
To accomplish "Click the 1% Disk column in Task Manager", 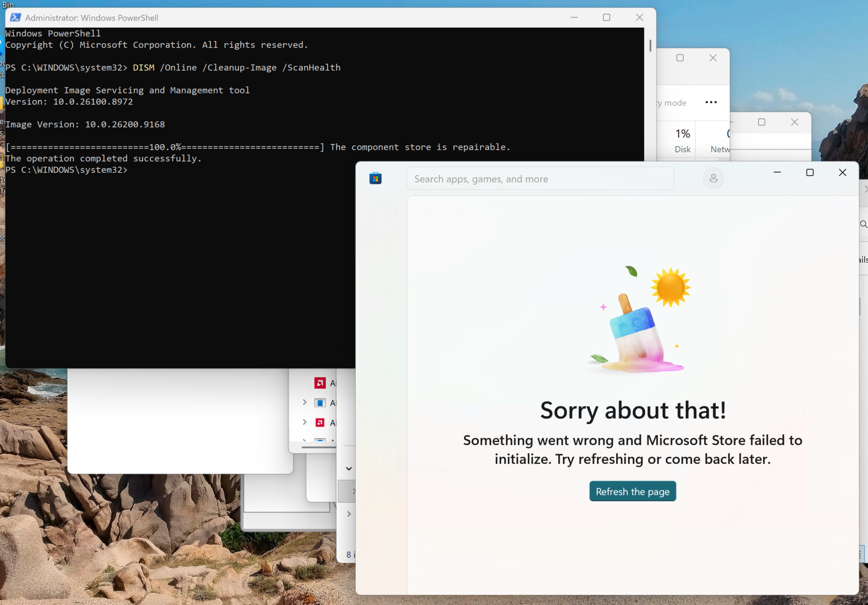I will 682,141.
